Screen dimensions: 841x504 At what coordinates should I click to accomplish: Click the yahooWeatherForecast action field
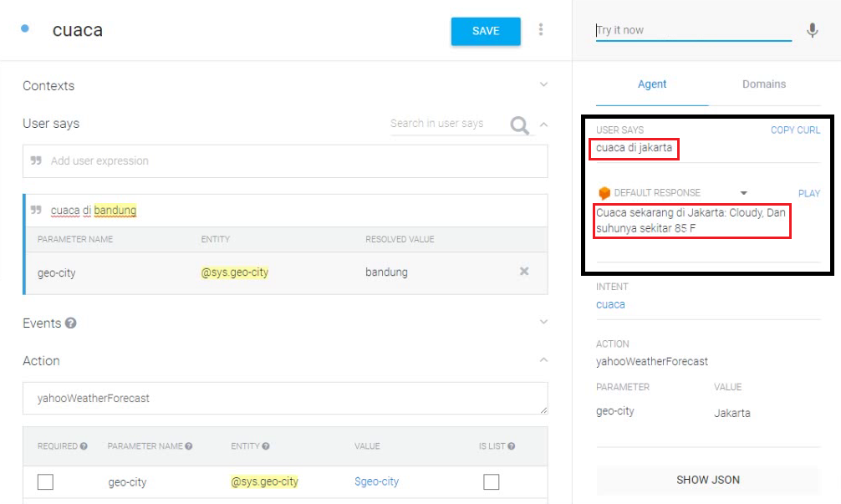285,399
